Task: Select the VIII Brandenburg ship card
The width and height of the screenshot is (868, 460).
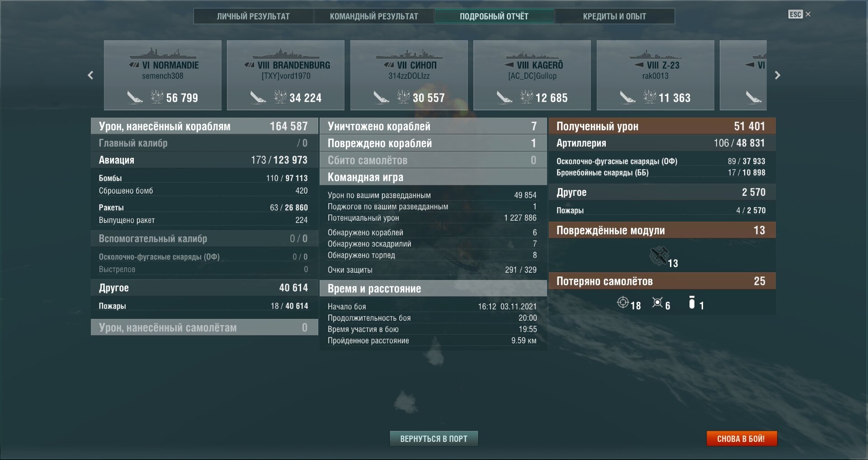Action: pyautogui.click(x=286, y=75)
